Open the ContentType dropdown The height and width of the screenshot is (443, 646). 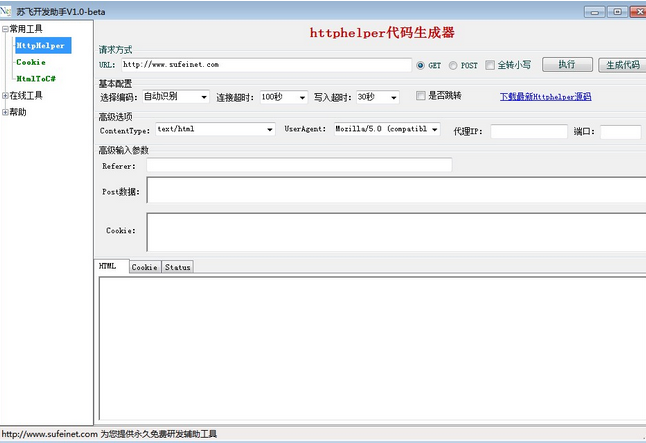(x=215, y=129)
